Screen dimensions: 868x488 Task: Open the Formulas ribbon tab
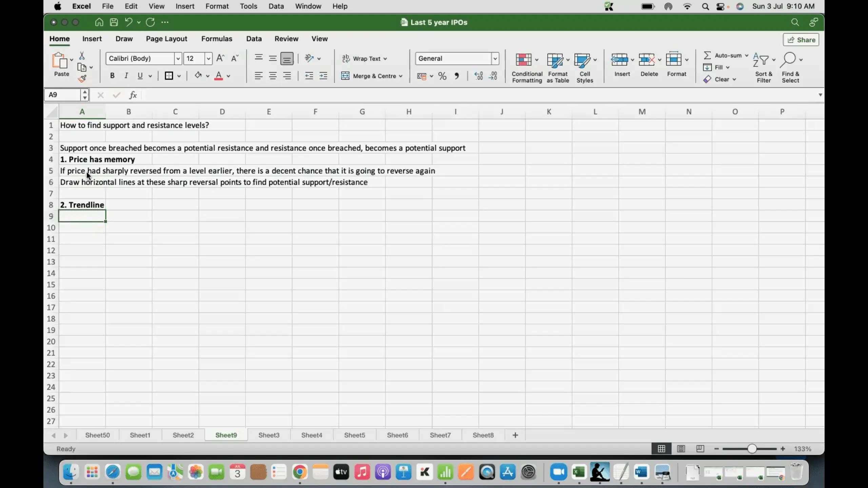(216, 39)
